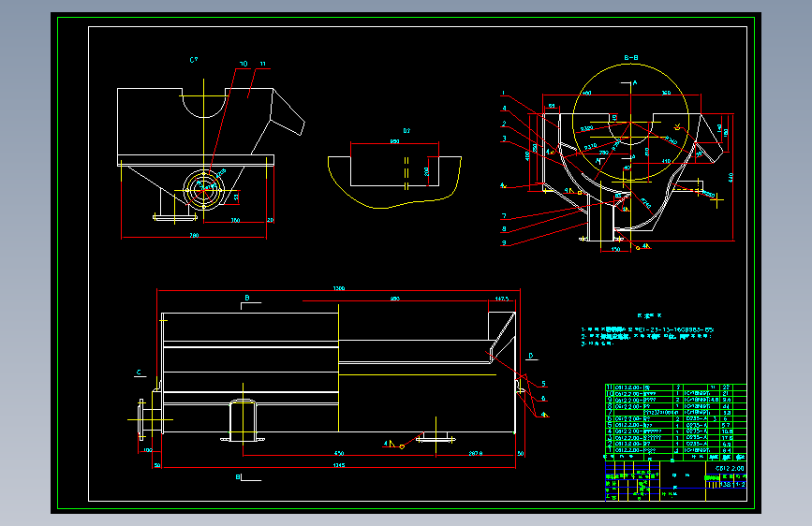Click the B-B section view title
Viewport: 812px width, 526px height.
tap(630, 57)
